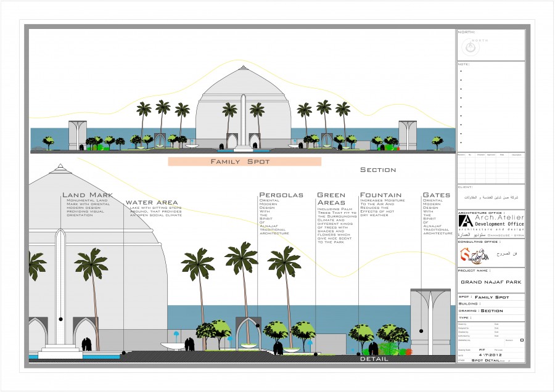The height and width of the screenshot is (392, 555).
Task: Select the Land Mark annotation heading
Action: (86, 196)
